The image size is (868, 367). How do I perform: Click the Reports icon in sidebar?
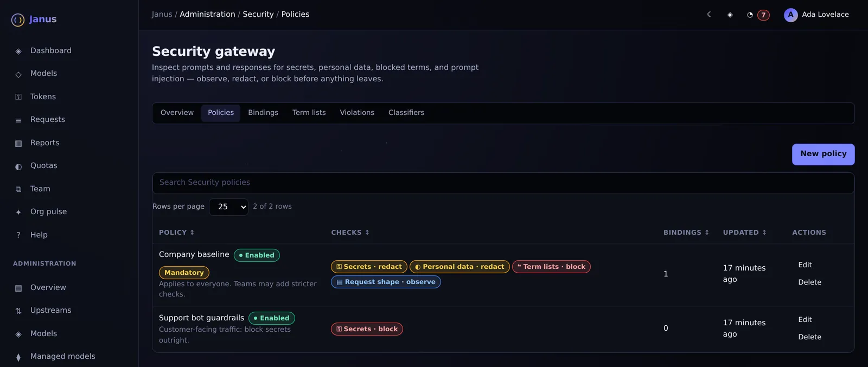(x=18, y=143)
